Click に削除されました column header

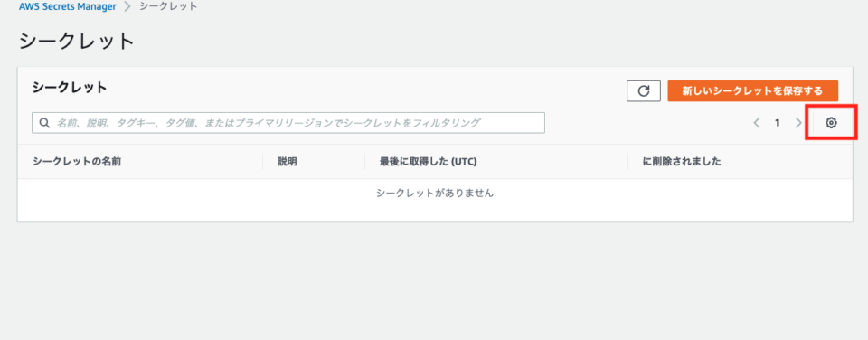pyautogui.click(x=682, y=162)
